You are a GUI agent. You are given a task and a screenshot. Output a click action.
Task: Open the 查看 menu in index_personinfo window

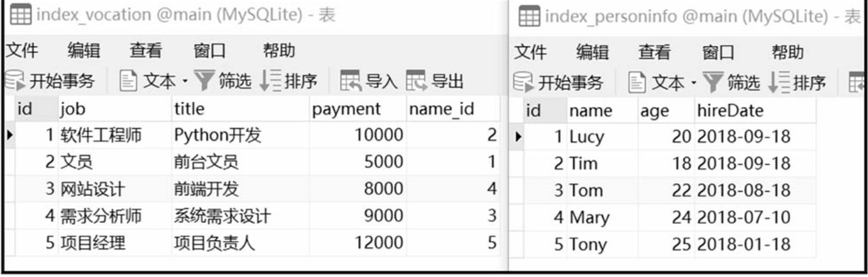pyautogui.click(x=654, y=52)
